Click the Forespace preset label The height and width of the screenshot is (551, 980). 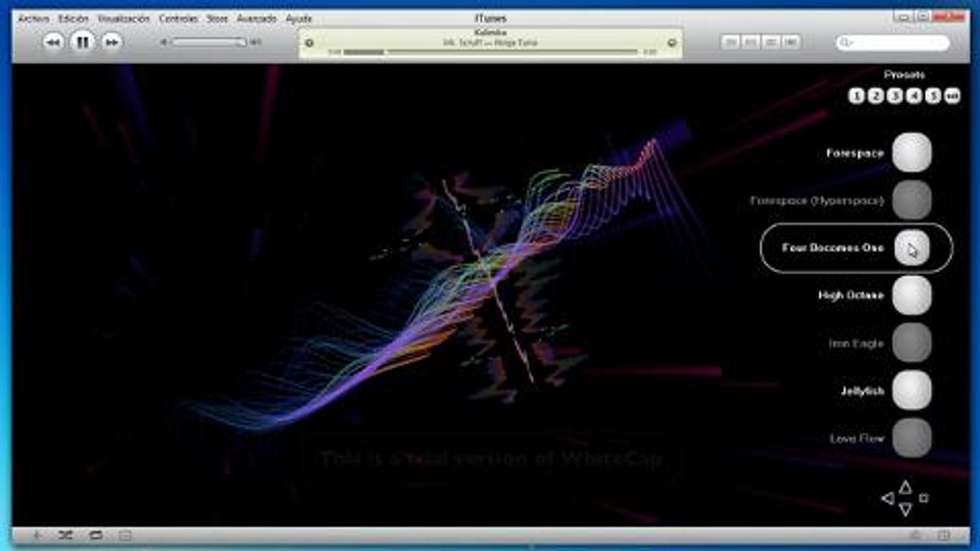[x=854, y=153]
